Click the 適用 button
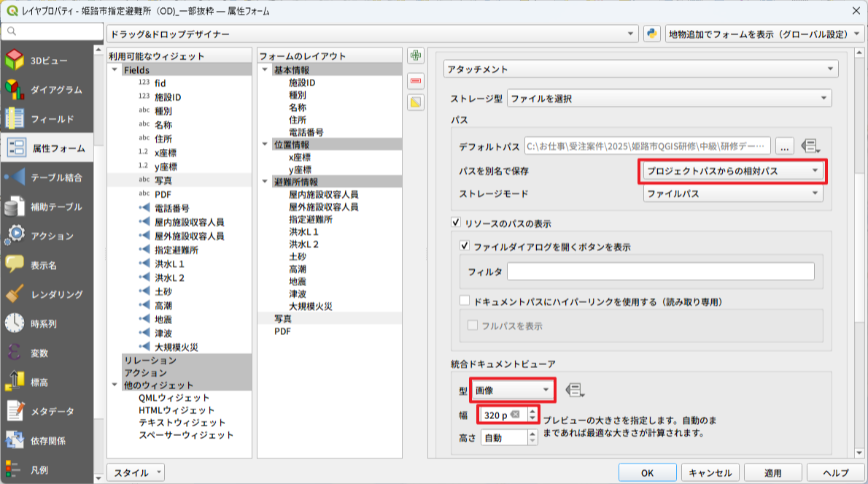The width and height of the screenshot is (868, 484). coord(772,472)
